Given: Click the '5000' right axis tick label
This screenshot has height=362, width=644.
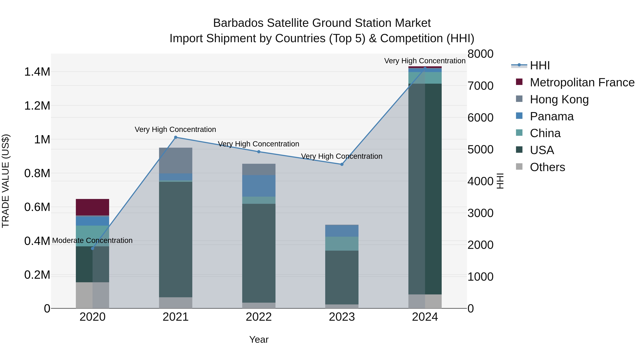Looking at the screenshot, I should click(480, 149).
